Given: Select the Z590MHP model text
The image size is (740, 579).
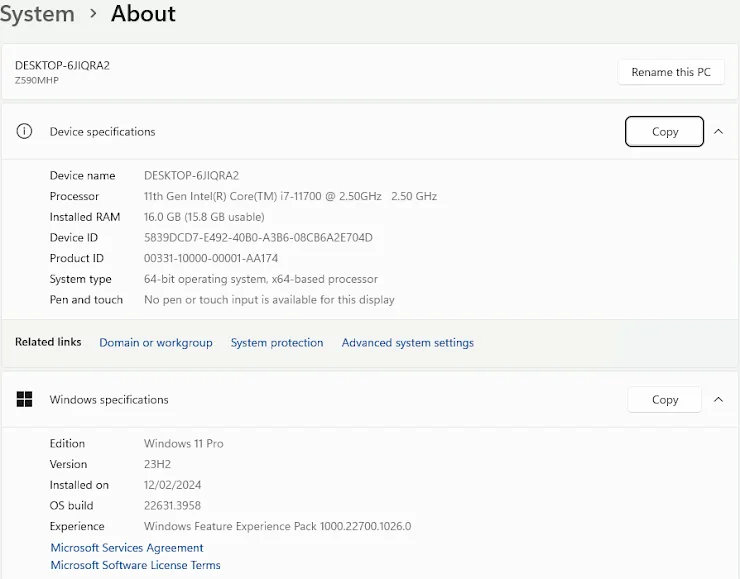Looking at the screenshot, I should click(x=37, y=80).
